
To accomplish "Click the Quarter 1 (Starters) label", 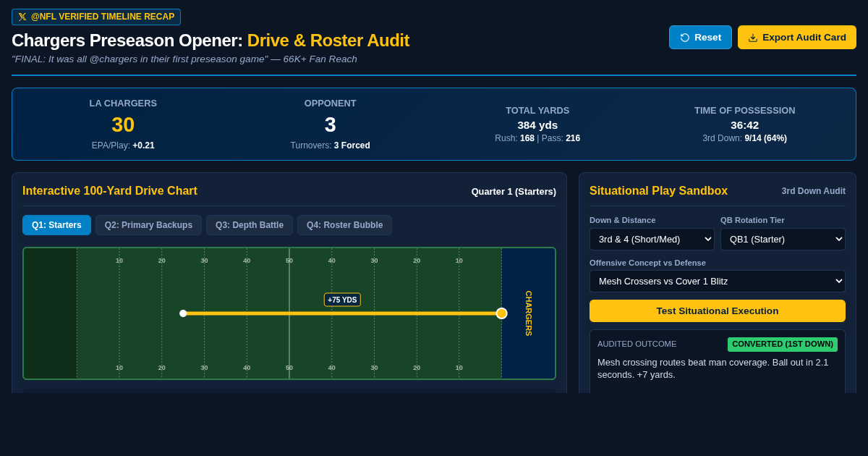I will click(514, 191).
